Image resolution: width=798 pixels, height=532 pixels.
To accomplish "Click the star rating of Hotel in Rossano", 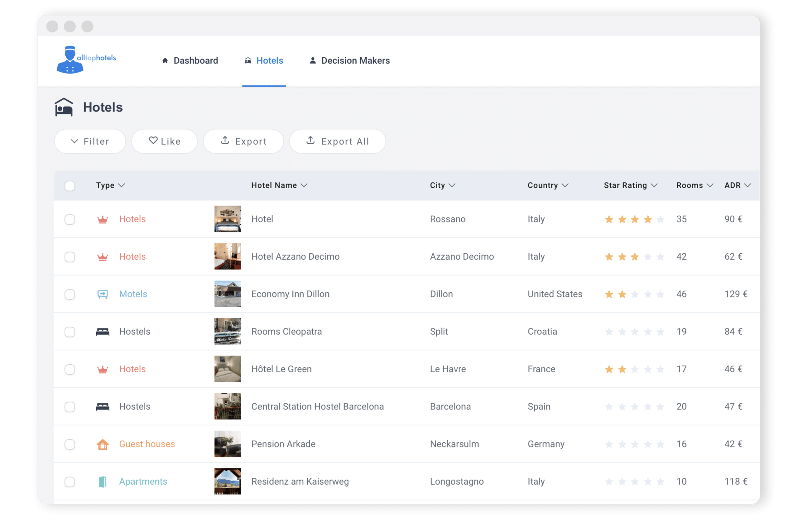I will [x=634, y=219].
